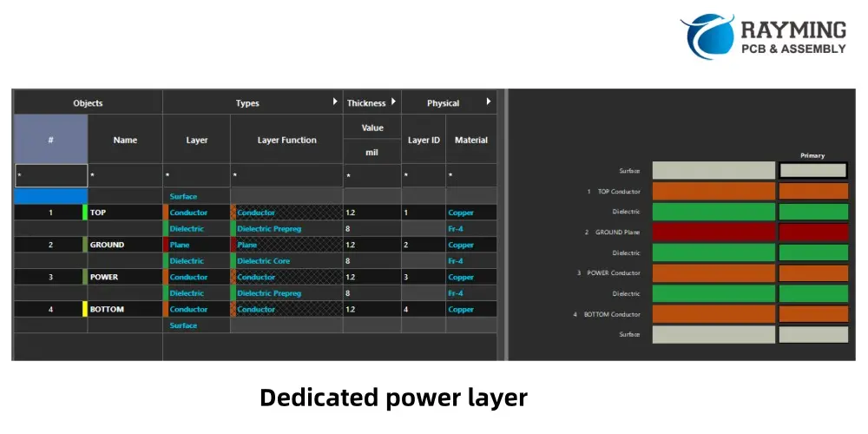Expand the Thickness column group arrow
The width and height of the screenshot is (868, 434).
(393, 102)
